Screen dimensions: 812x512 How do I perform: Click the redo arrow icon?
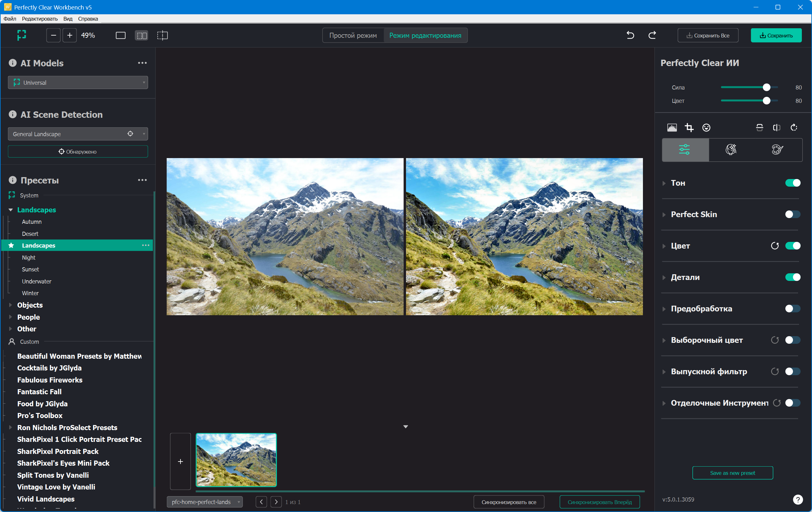(x=652, y=35)
